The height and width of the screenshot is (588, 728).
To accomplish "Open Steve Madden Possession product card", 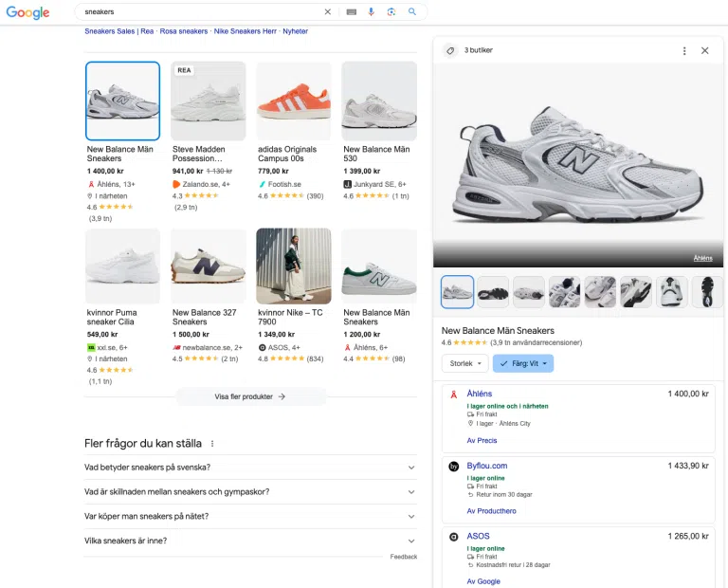I will [208, 101].
